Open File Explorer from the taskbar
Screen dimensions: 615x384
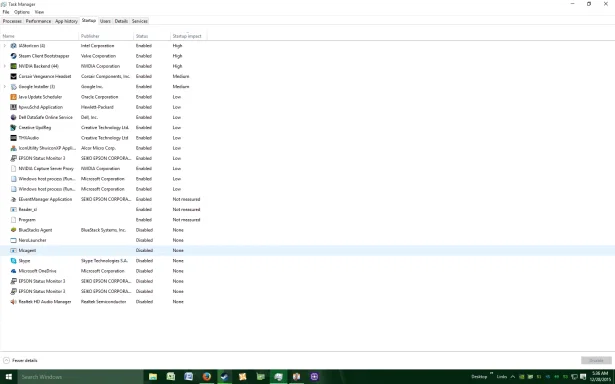coord(153,377)
